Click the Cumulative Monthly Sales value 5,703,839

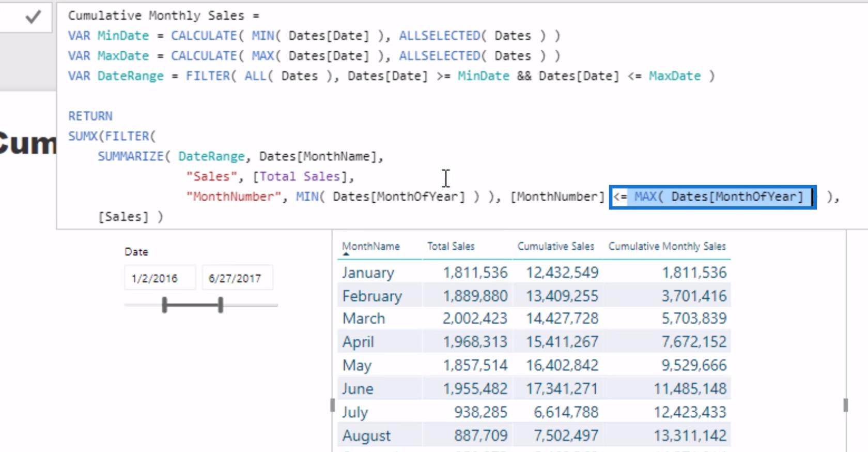point(694,319)
